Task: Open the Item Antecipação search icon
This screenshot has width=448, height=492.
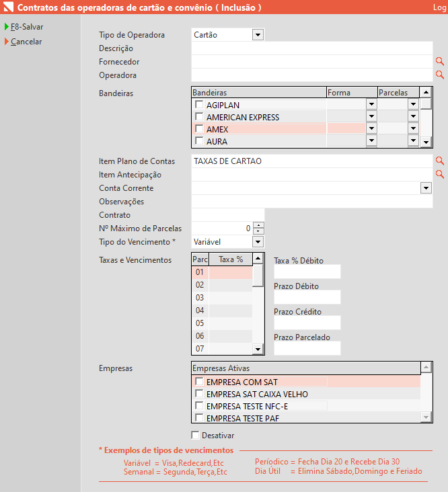Action: tap(440, 174)
